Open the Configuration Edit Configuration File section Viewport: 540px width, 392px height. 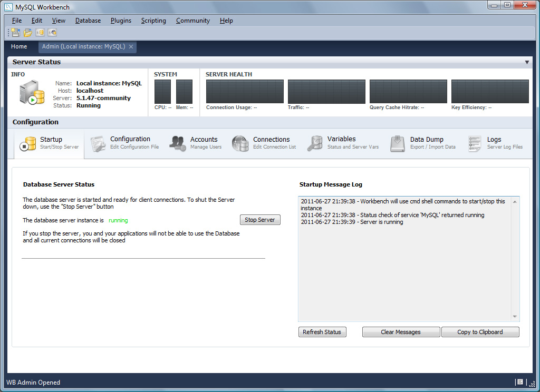[124, 143]
